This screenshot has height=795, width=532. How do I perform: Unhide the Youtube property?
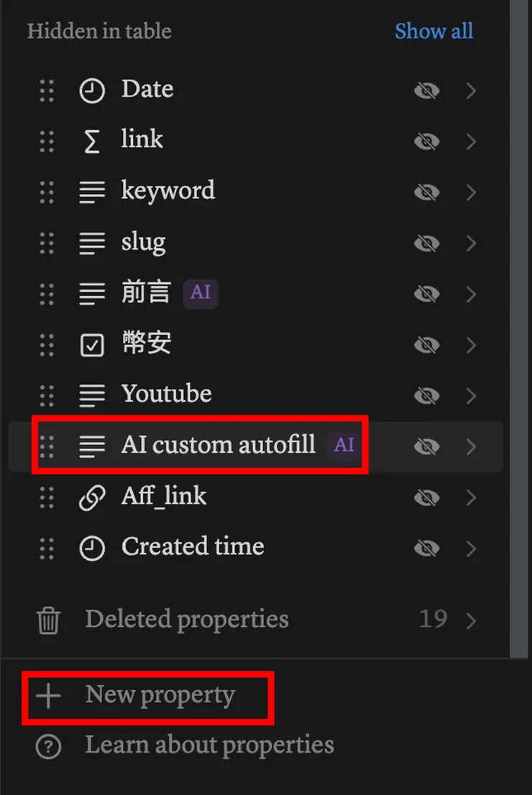tap(426, 396)
